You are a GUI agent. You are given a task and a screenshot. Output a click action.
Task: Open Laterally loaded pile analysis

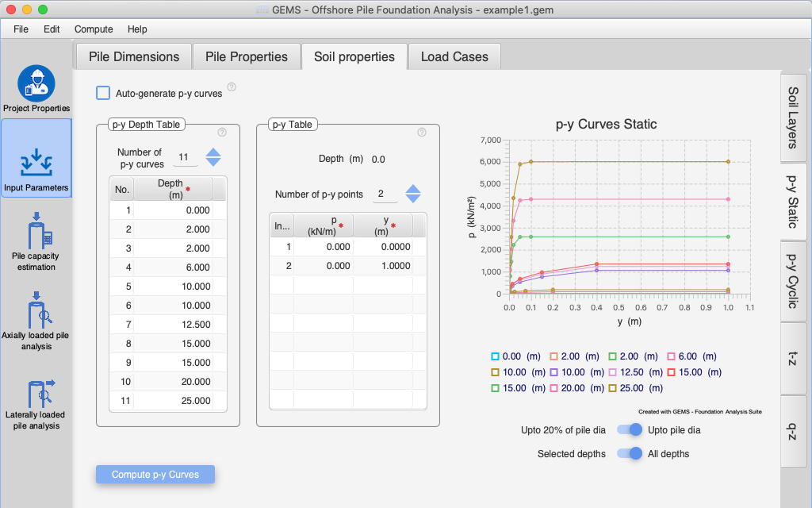pos(36,393)
